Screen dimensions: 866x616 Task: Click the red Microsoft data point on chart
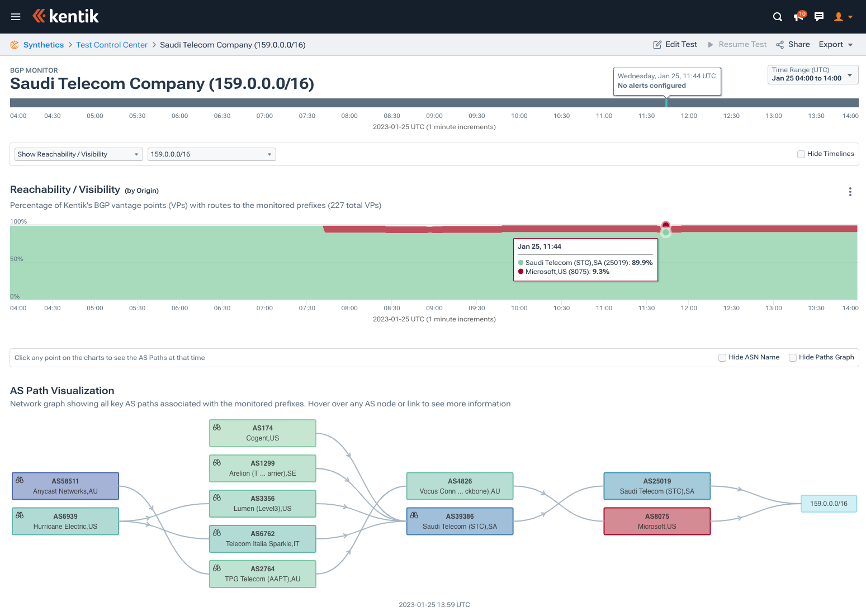(666, 225)
